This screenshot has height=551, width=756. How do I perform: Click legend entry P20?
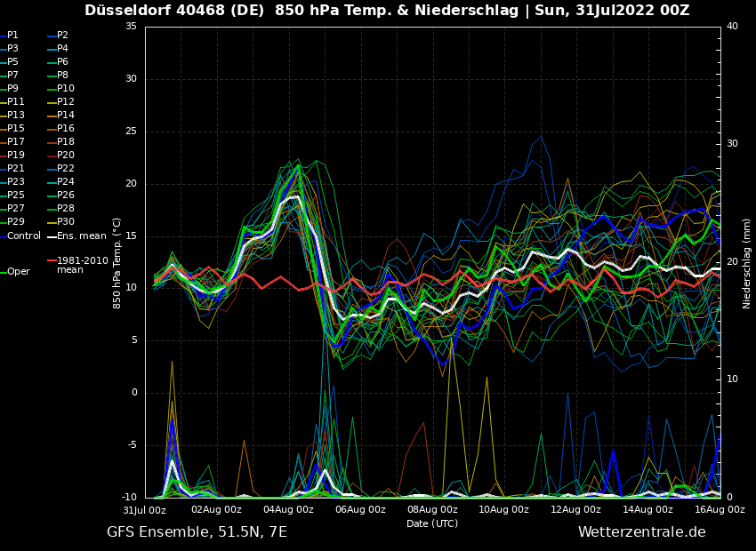click(x=66, y=156)
